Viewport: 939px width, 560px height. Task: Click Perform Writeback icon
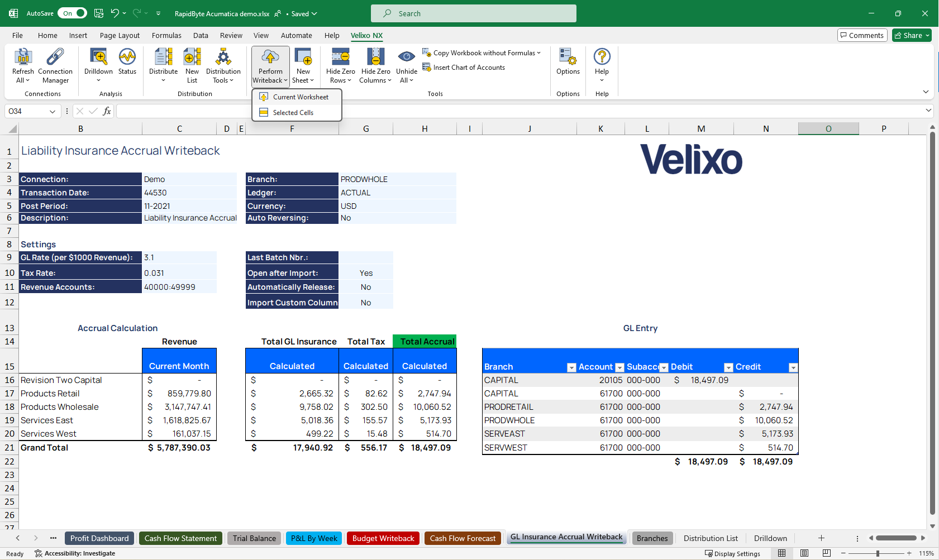(270, 57)
